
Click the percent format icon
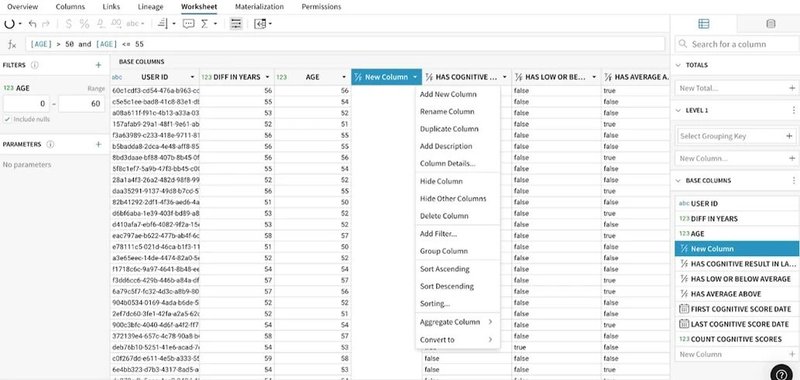tap(84, 23)
